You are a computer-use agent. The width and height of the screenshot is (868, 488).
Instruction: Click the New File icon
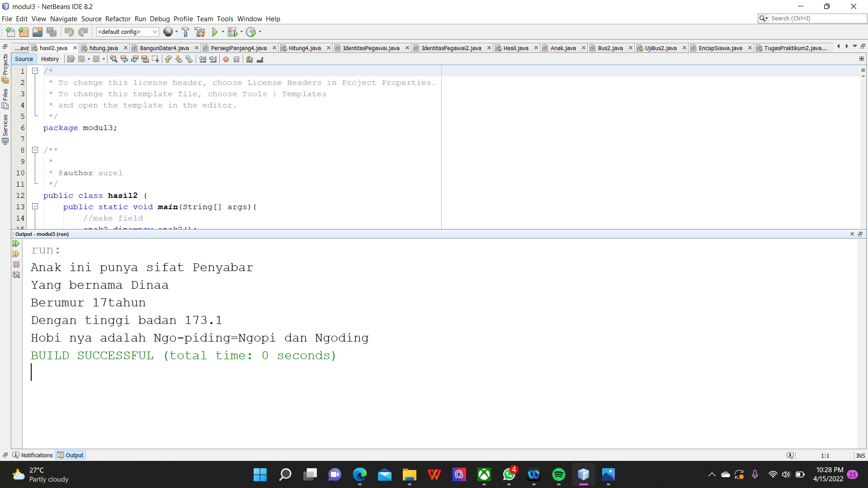[10, 32]
